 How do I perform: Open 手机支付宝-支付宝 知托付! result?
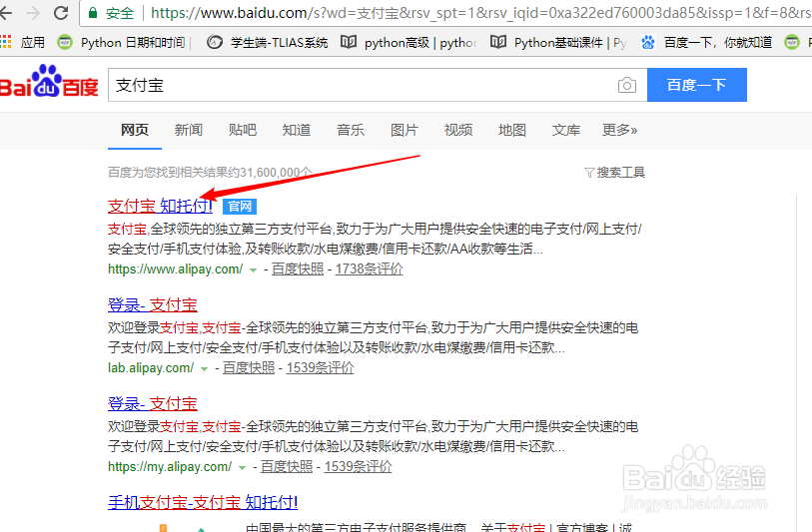[203, 502]
